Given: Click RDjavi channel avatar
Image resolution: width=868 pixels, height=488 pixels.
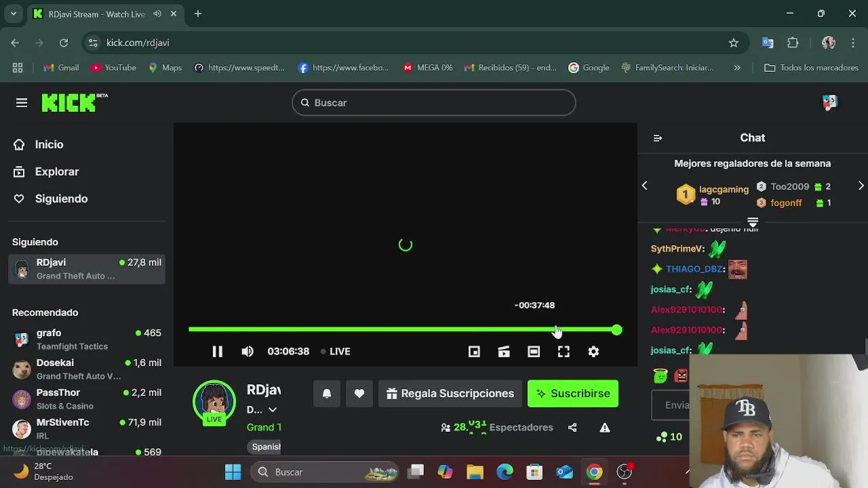Looking at the screenshot, I should point(214,402).
